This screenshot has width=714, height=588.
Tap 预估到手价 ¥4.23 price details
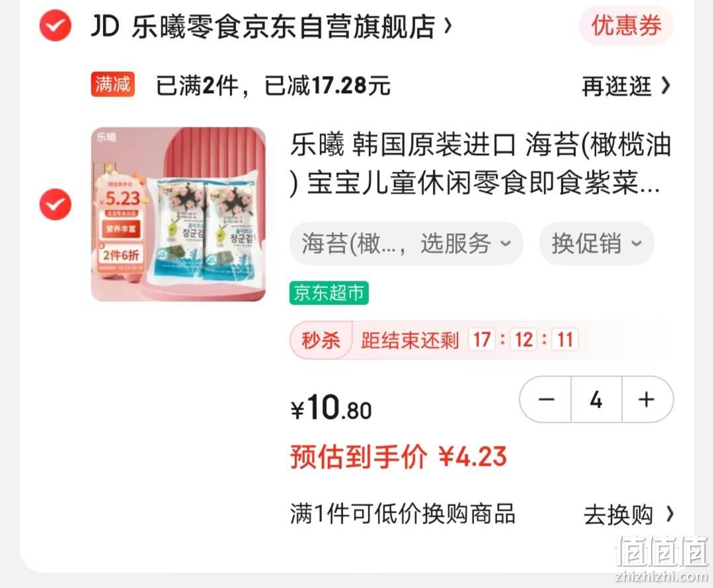click(x=399, y=457)
